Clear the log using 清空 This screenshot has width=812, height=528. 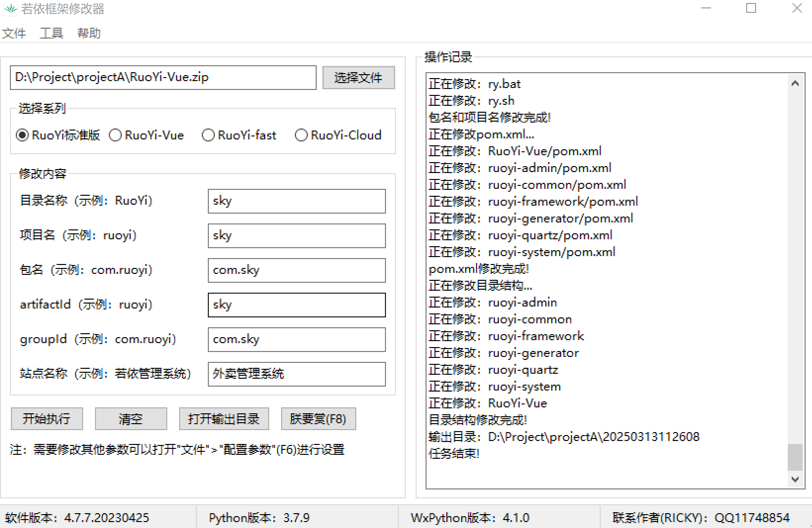(x=131, y=419)
